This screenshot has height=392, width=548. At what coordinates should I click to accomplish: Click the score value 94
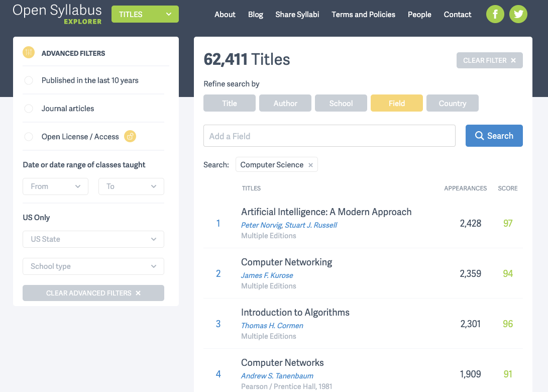click(x=508, y=273)
